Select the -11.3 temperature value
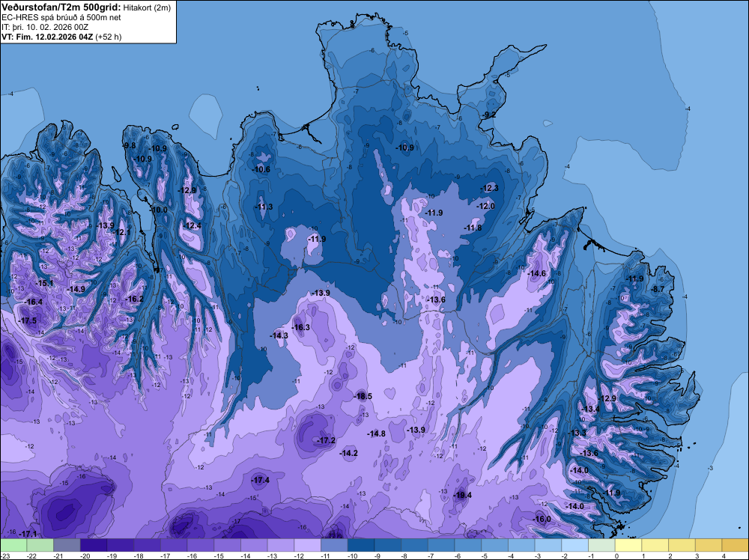This screenshot has width=749, height=560. (264, 207)
